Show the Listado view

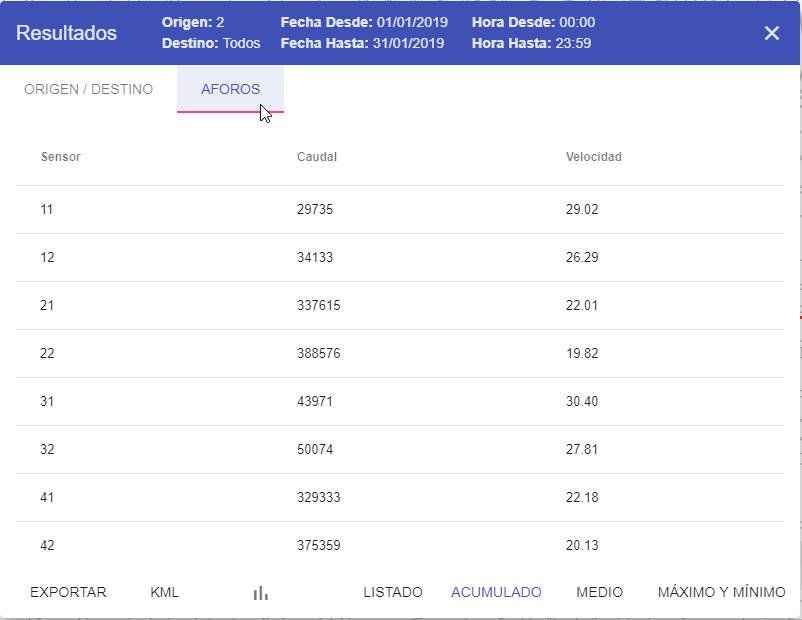point(392,592)
